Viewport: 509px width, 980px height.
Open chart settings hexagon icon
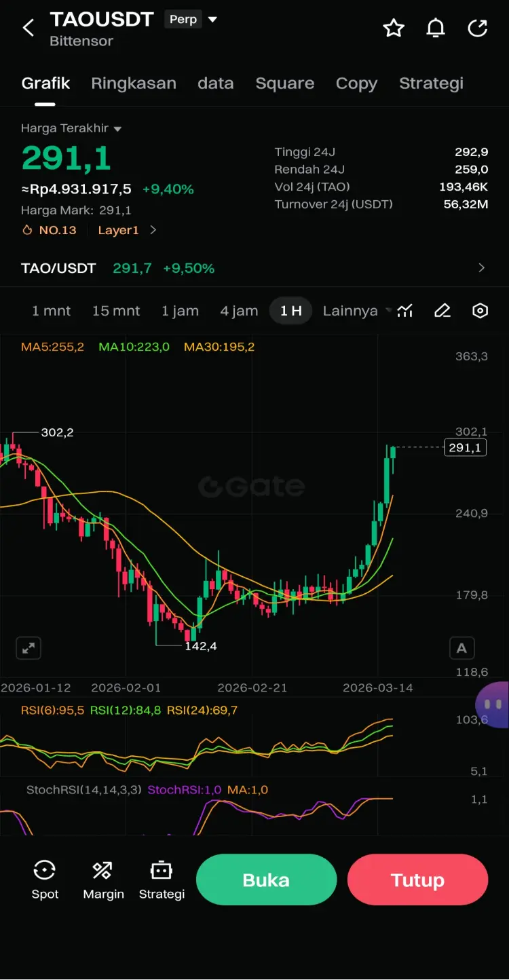(480, 311)
